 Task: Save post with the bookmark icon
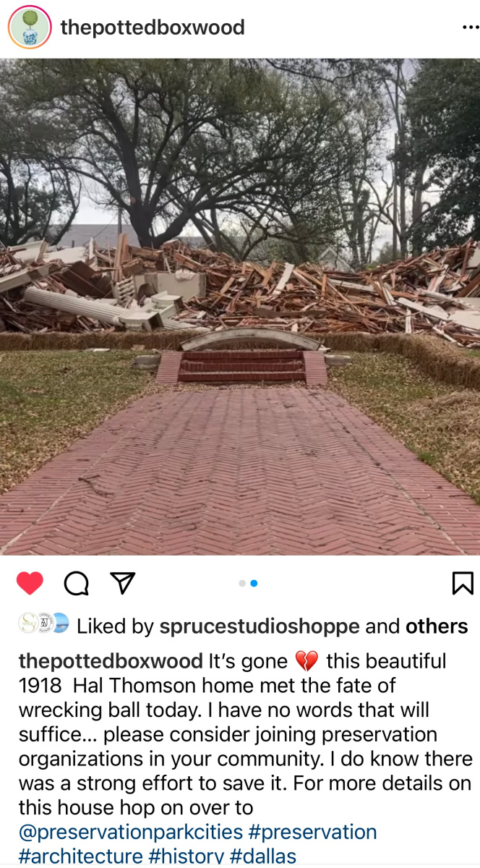tap(463, 583)
